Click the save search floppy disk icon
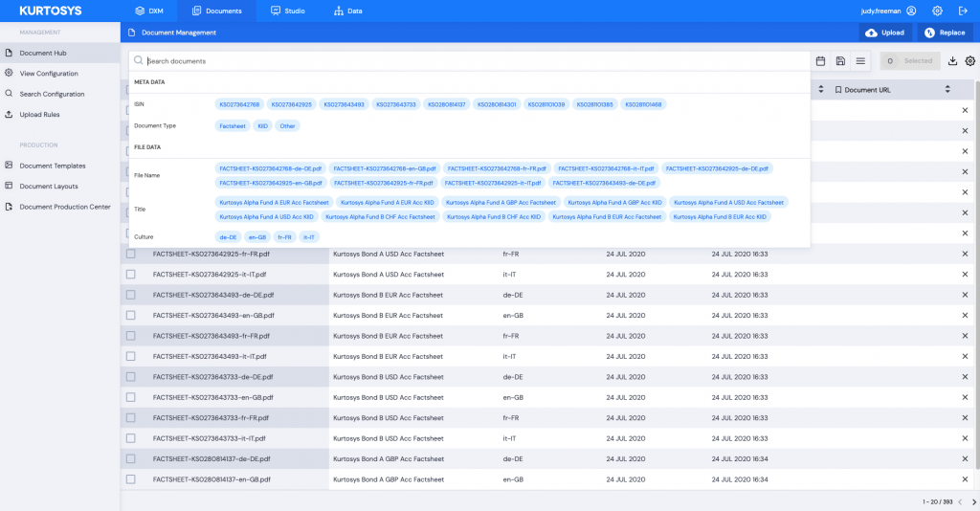 [840, 60]
